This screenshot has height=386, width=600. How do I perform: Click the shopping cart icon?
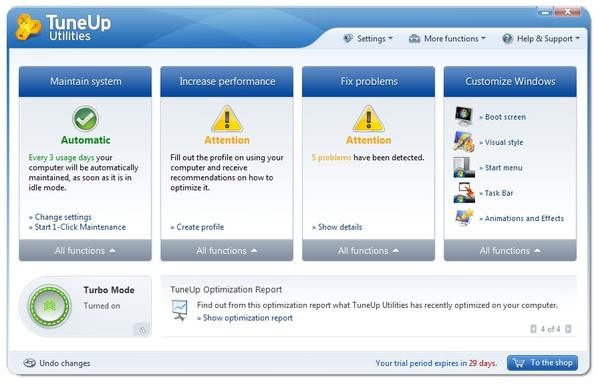coord(519,363)
